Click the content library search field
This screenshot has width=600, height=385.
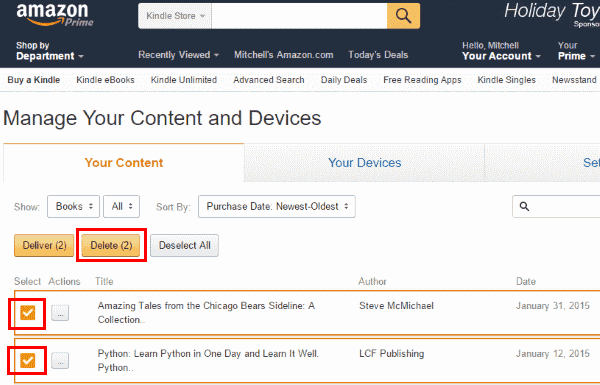coord(556,207)
